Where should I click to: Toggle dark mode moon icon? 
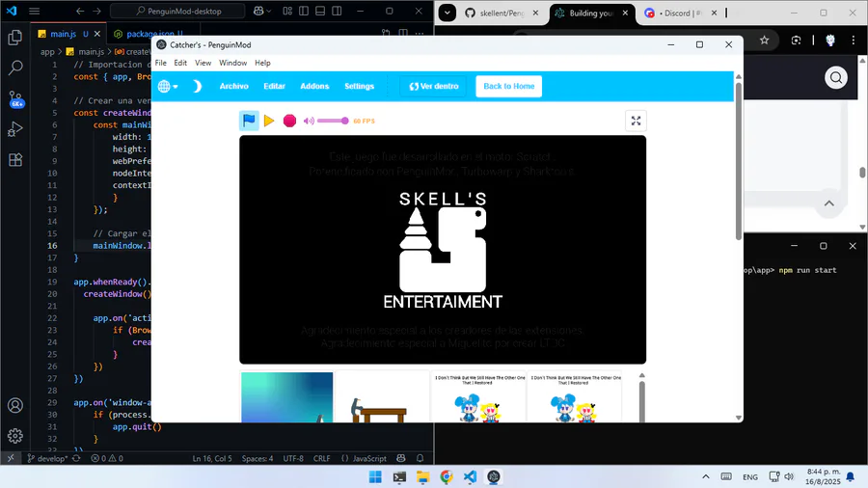click(198, 86)
